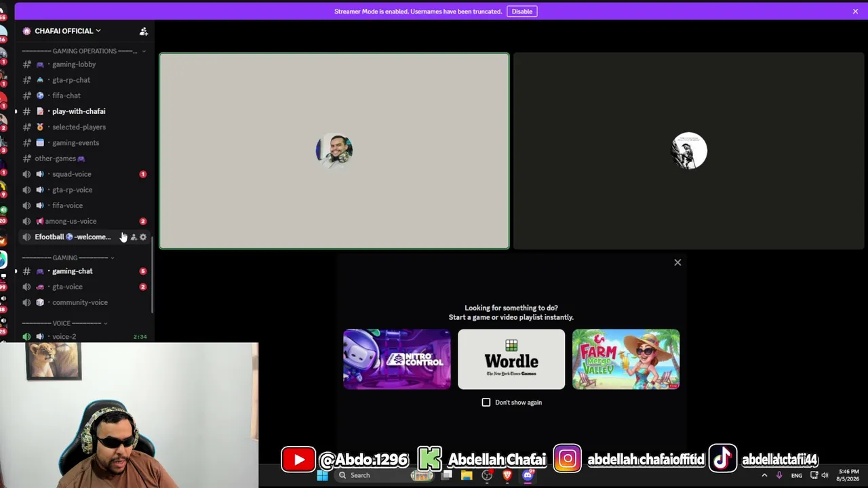The image size is (868, 488).
Task: Open Brave browser from the taskbar
Action: click(x=507, y=475)
